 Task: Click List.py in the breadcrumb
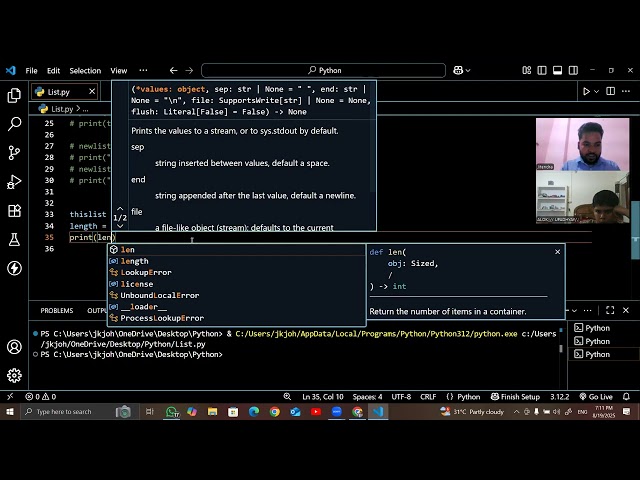point(62,109)
